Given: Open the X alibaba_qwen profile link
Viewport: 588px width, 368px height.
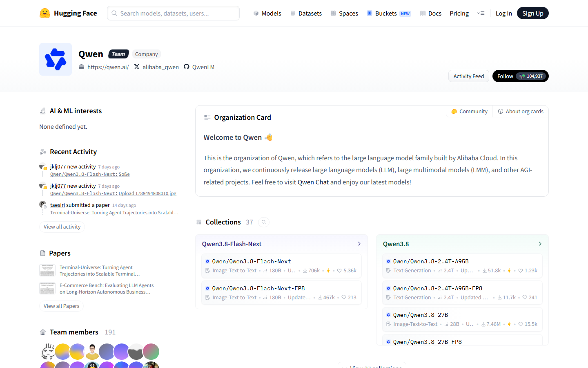Looking at the screenshot, I should click(x=156, y=67).
